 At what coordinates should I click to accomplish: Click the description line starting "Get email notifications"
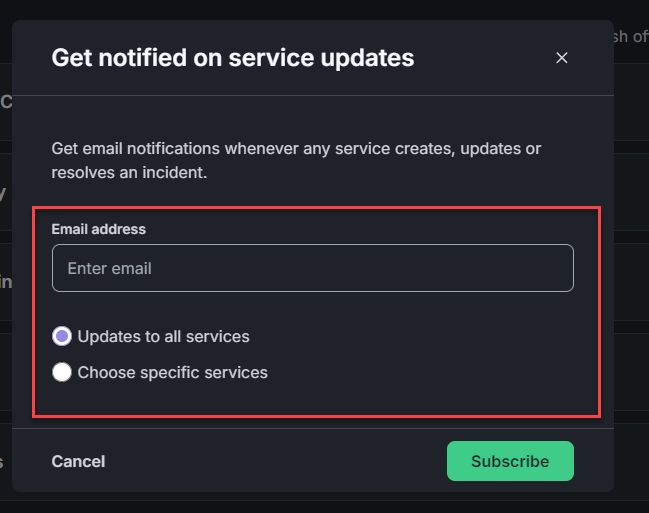[296, 149]
